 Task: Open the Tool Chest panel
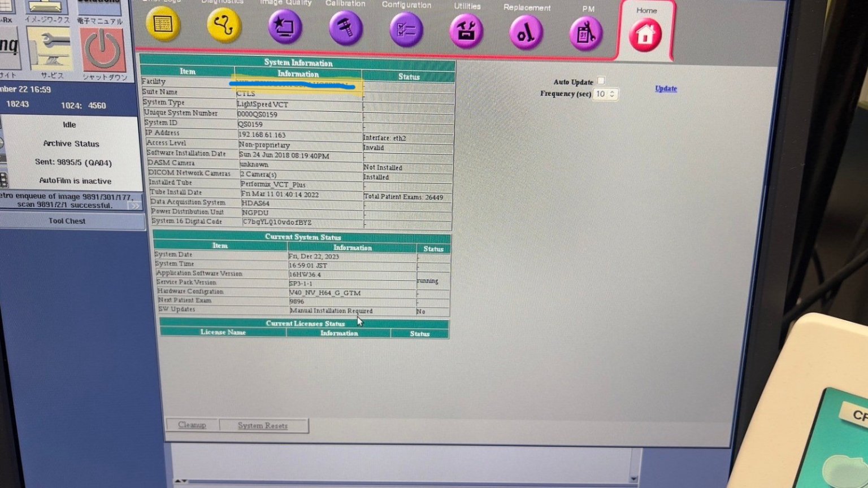point(67,221)
